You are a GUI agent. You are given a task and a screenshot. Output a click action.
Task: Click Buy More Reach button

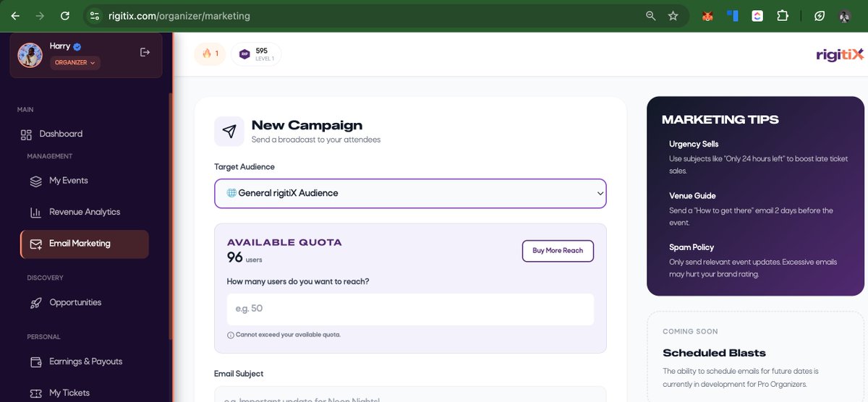pos(558,251)
